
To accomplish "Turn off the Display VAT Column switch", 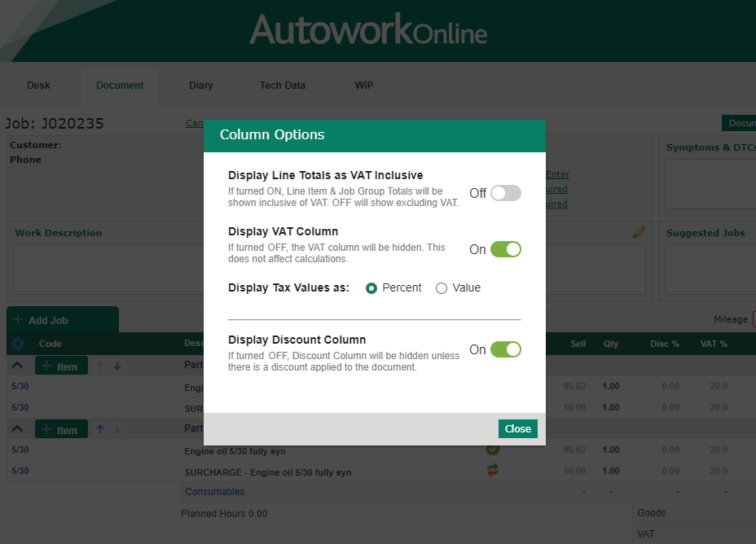I will click(x=505, y=249).
